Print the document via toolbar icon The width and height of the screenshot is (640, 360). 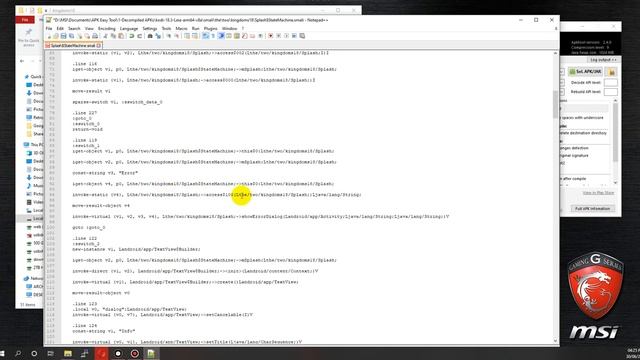point(95,36)
